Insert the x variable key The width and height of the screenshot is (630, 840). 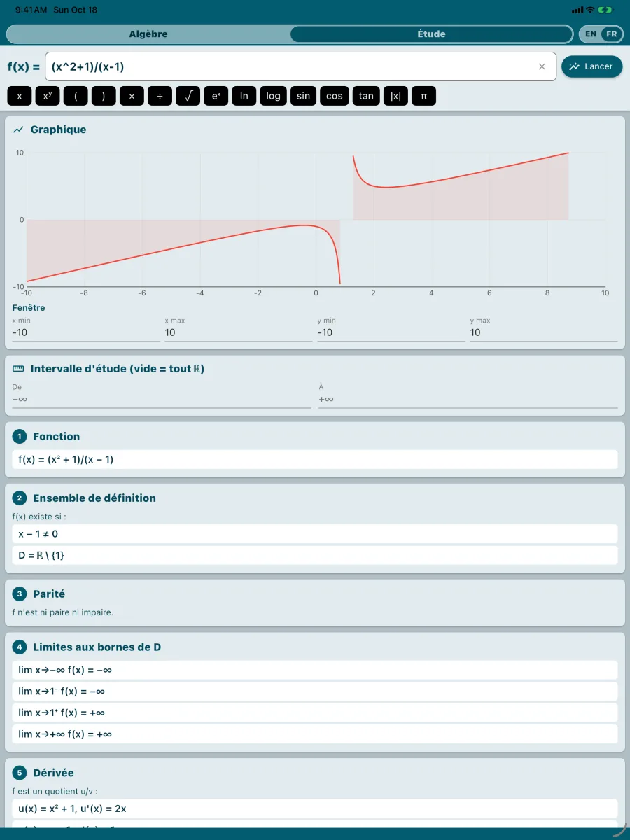tap(20, 96)
